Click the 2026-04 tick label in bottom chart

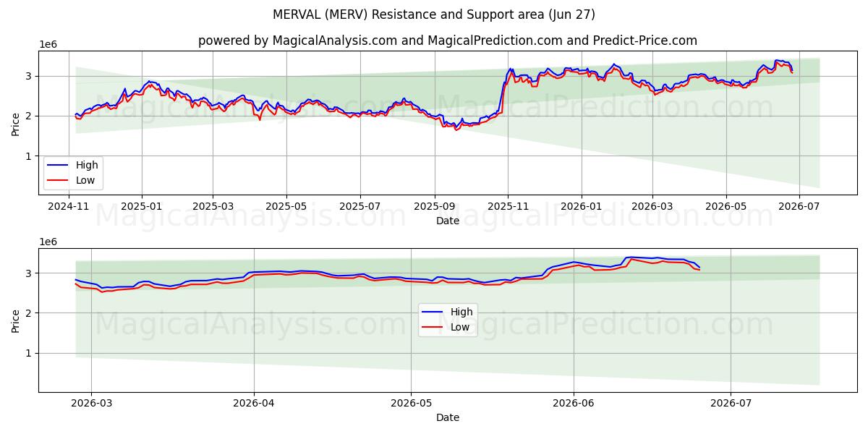pyautogui.click(x=254, y=404)
